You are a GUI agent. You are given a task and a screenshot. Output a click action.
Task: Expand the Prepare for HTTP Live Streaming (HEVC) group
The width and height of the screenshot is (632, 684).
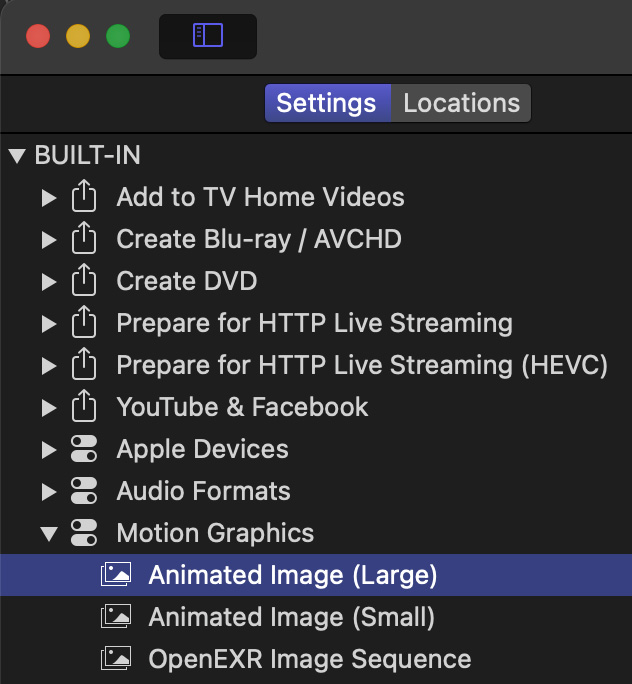(x=49, y=366)
